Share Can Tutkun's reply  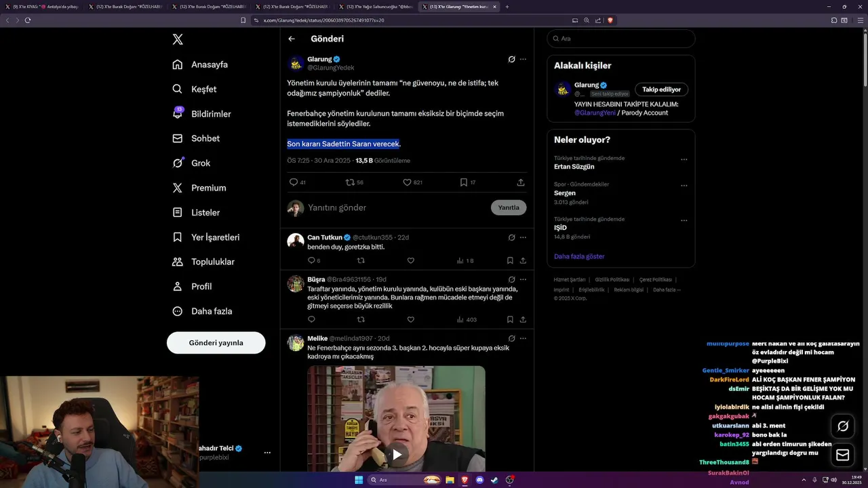[x=523, y=260]
